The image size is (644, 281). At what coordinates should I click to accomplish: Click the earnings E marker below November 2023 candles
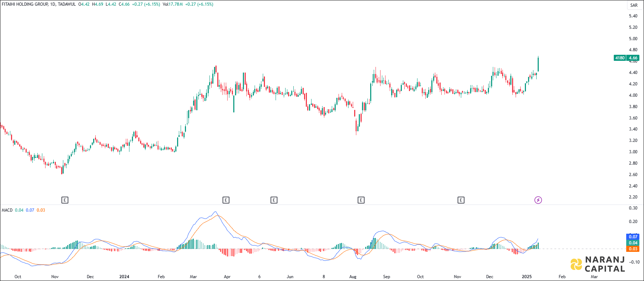(x=65, y=200)
